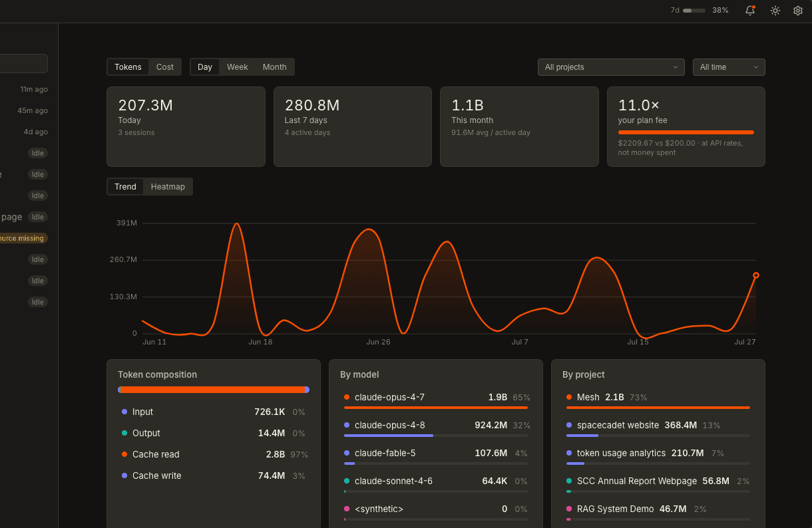Click the sidebar search field
Screen dimensions: 812x528
24,63
